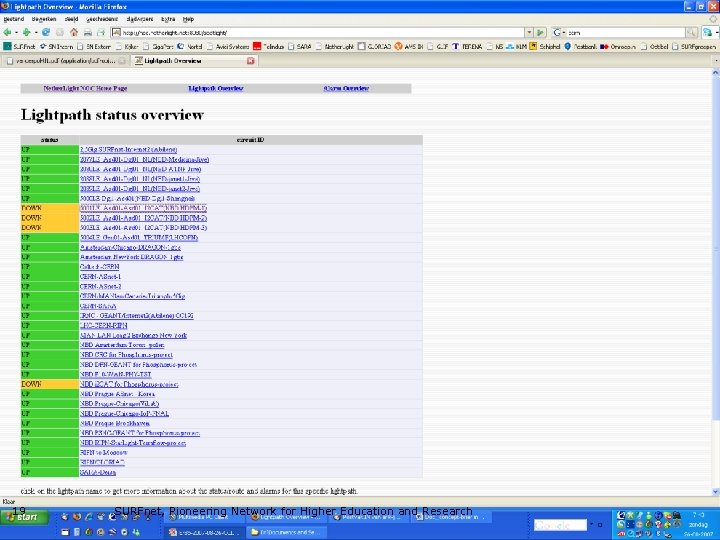Click the Google search engine icon
The width and height of the screenshot is (720, 540).
(x=557, y=33)
